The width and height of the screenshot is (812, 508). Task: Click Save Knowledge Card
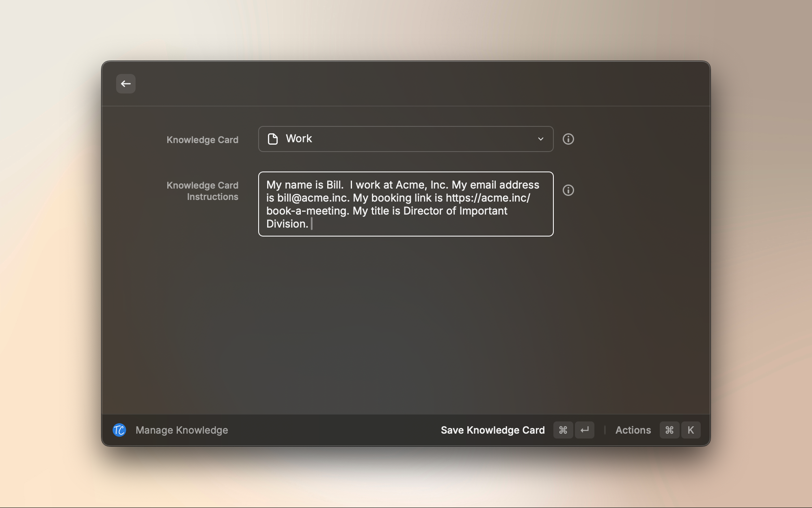493,430
